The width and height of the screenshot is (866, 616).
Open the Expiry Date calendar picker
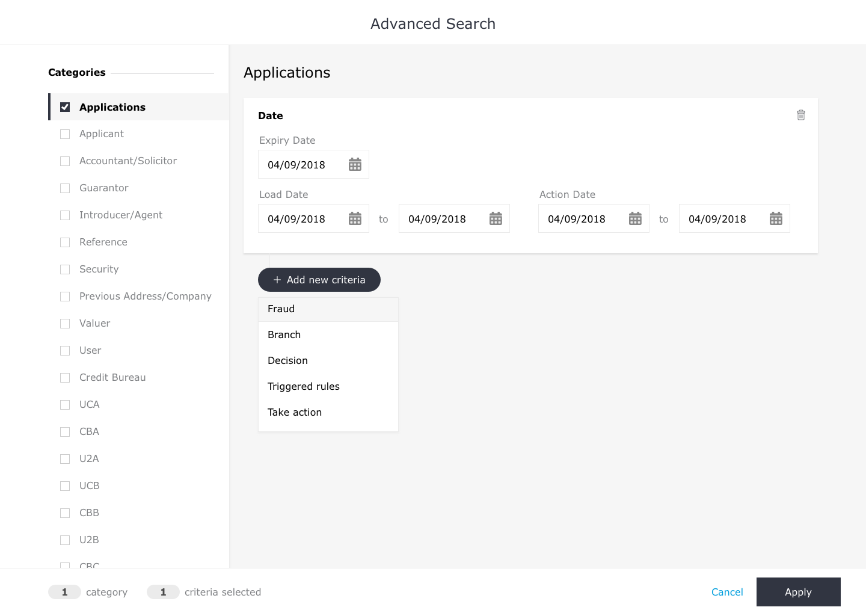point(355,164)
